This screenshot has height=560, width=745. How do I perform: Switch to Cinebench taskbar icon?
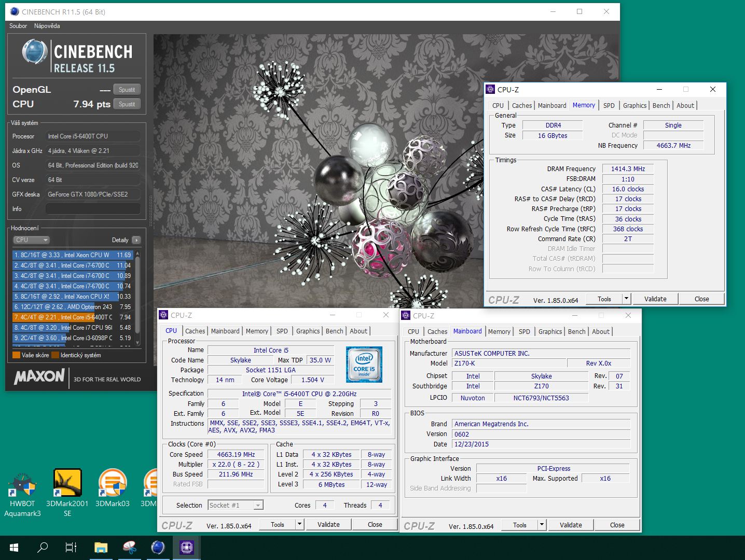pos(158,548)
